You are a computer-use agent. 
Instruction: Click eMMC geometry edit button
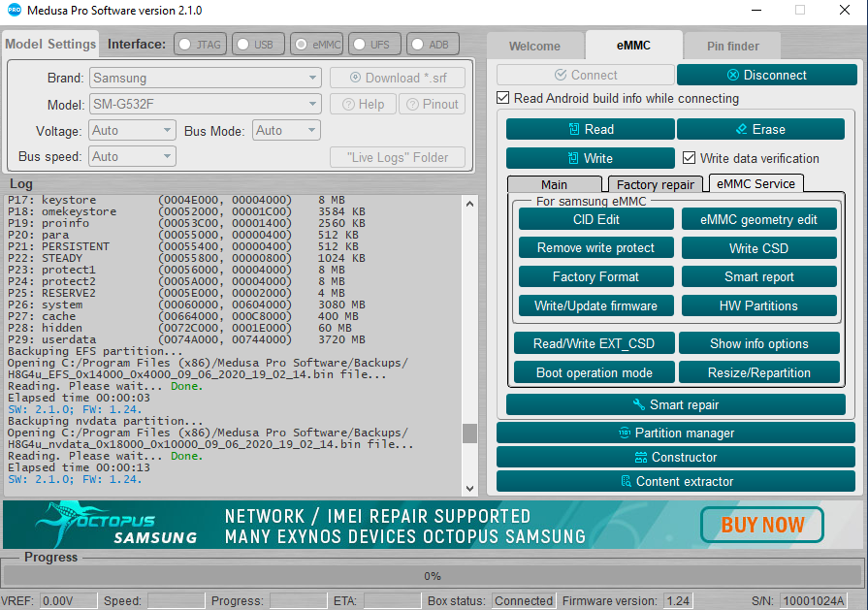pyautogui.click(x=759, y=219)
